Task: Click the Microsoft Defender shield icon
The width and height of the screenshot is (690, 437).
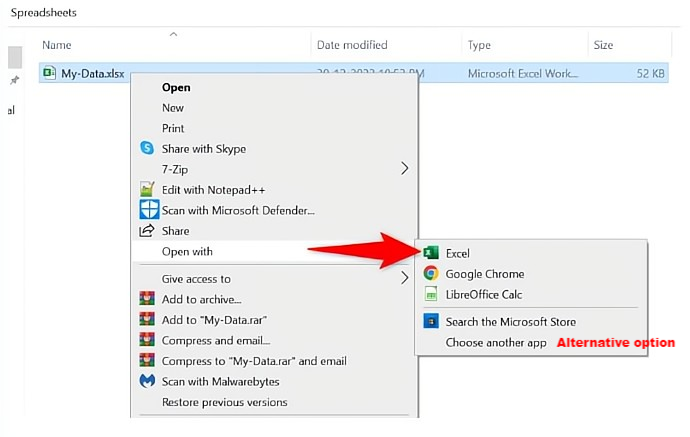Action: coord(147,210)
